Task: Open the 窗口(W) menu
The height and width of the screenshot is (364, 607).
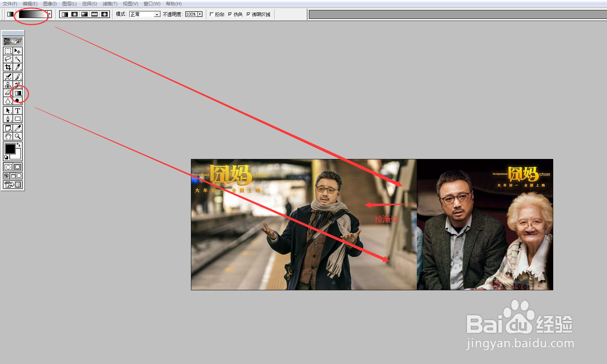Action: click(152, 4)
